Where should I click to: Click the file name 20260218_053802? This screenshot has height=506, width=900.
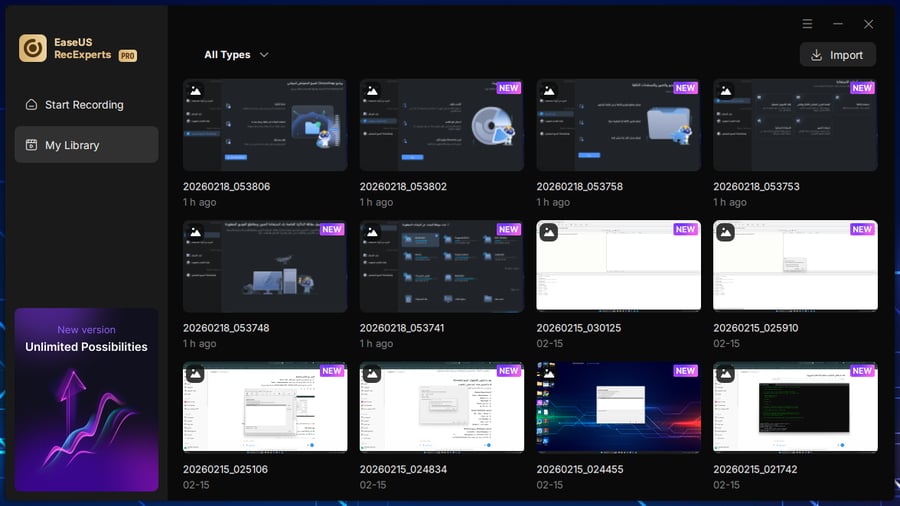click(403, 186)
